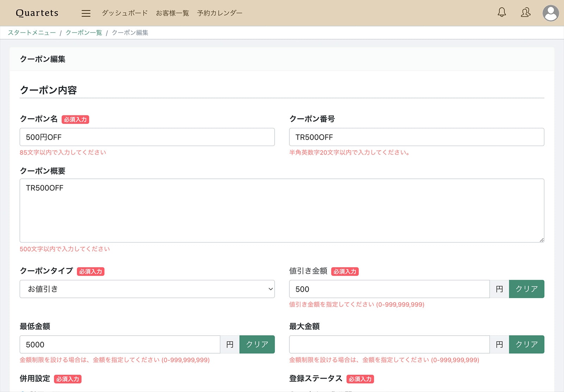The height and width of the screenshot is (392, 564).
Task: Open the profile avatar menu
Action: click(550, 13)
